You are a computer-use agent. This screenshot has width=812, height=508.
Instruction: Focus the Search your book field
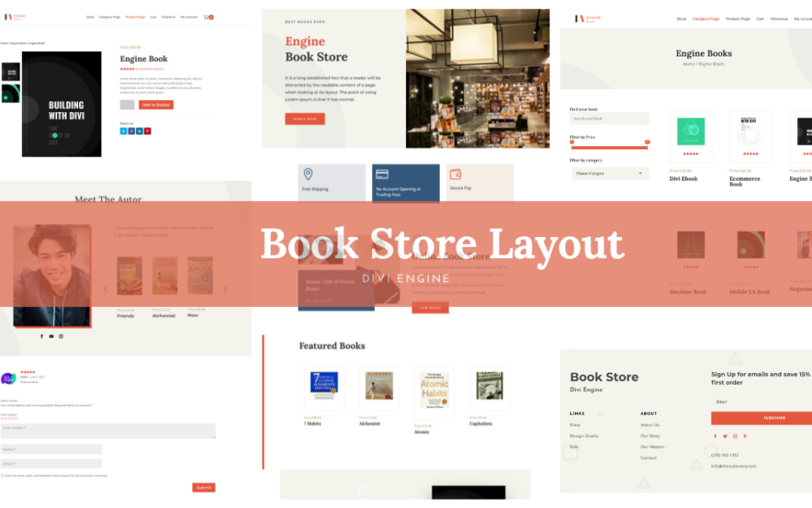point(610,119)
